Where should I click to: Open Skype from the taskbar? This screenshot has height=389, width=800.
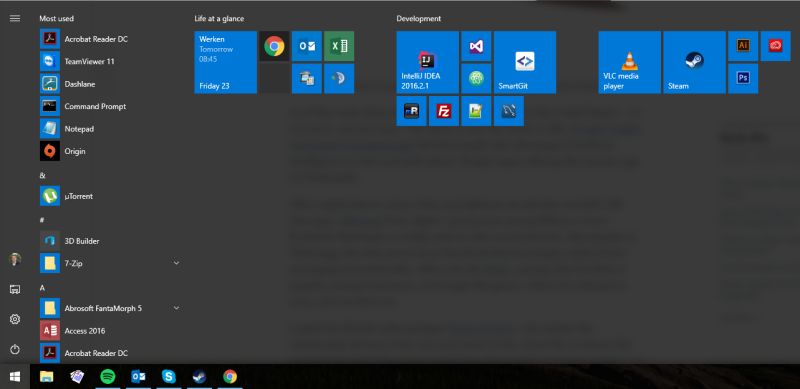coord(168,377)
